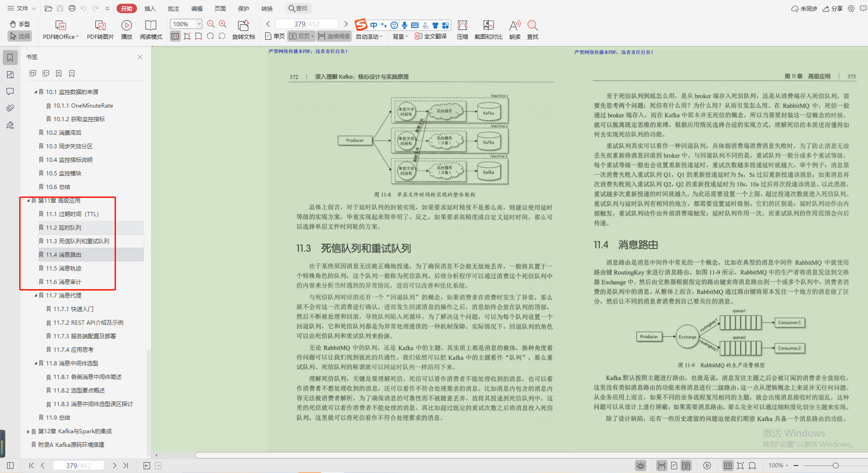Switch to the 保护 tab

click(243, 8)
